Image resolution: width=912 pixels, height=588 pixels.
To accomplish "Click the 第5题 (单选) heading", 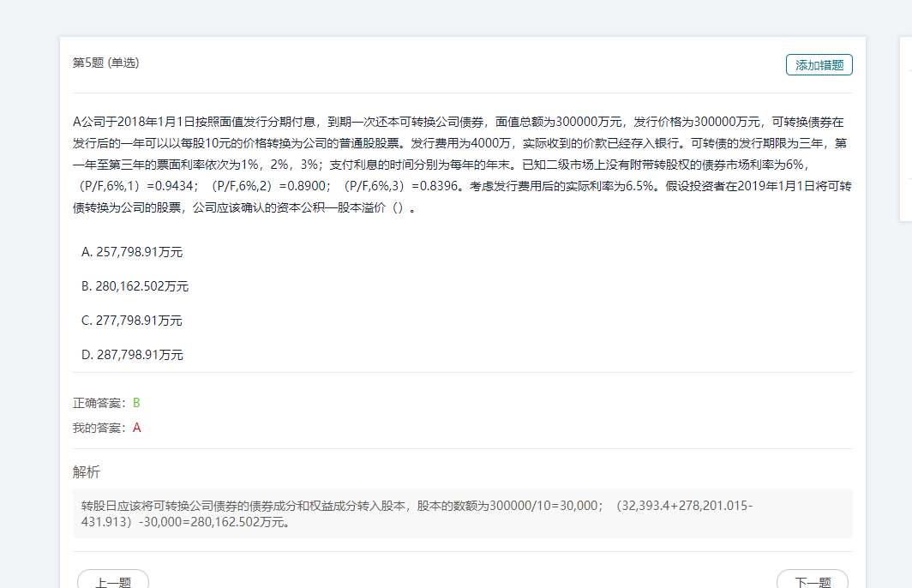I will click(x=106, y=63).
